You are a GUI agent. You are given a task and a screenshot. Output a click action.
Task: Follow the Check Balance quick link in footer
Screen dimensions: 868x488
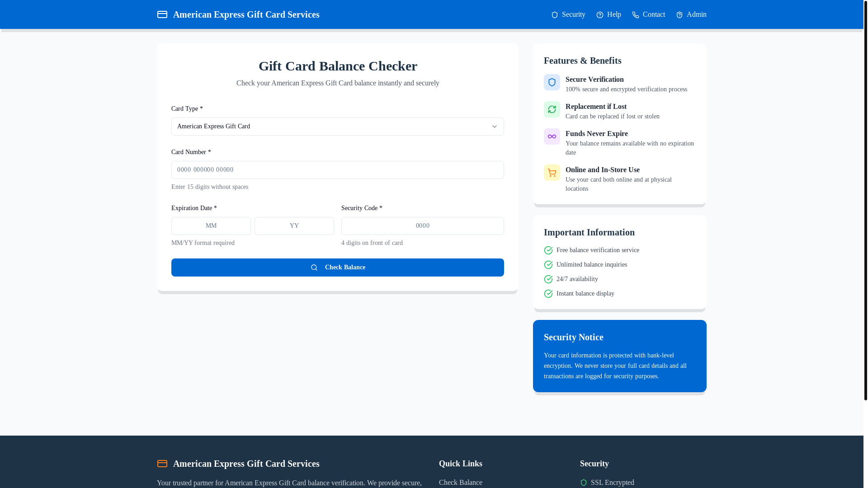[x=461, y=483]
